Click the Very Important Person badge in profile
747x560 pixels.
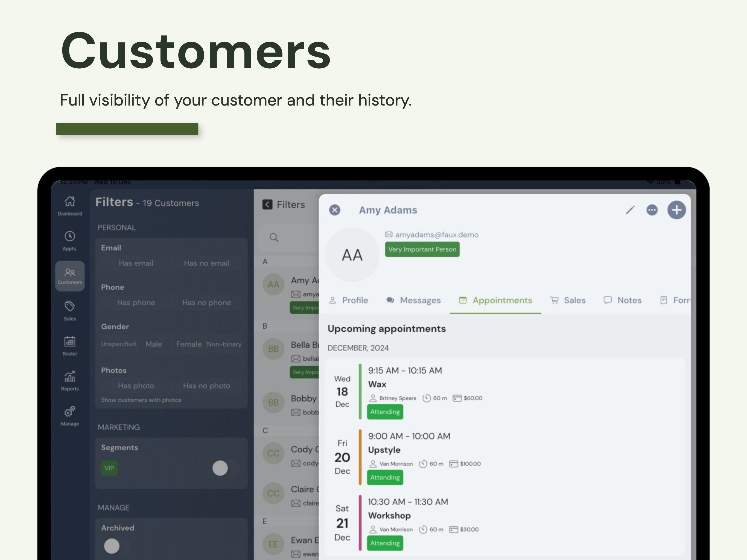click(x=422, y=249)
